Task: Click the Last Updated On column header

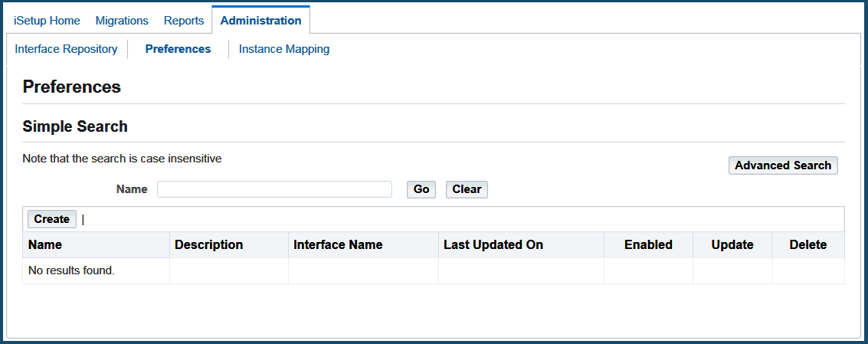Action: click(493, 245)
